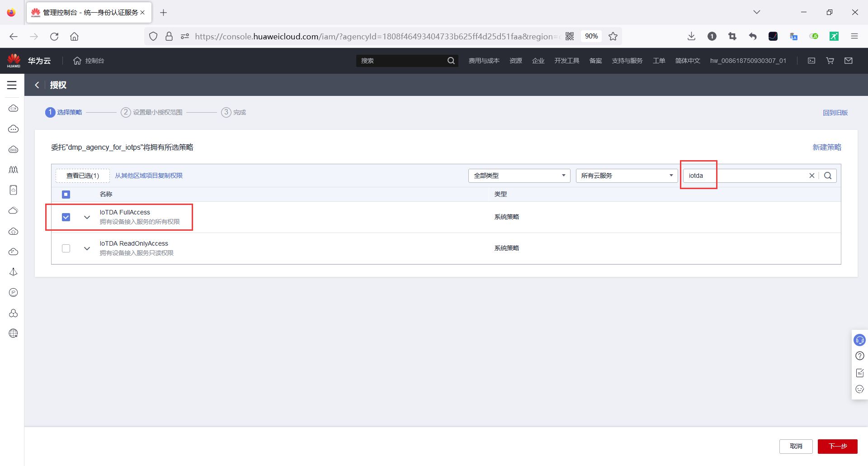
Task: Open the 全部类型 policy type dropdown
Action: [519, 176]
